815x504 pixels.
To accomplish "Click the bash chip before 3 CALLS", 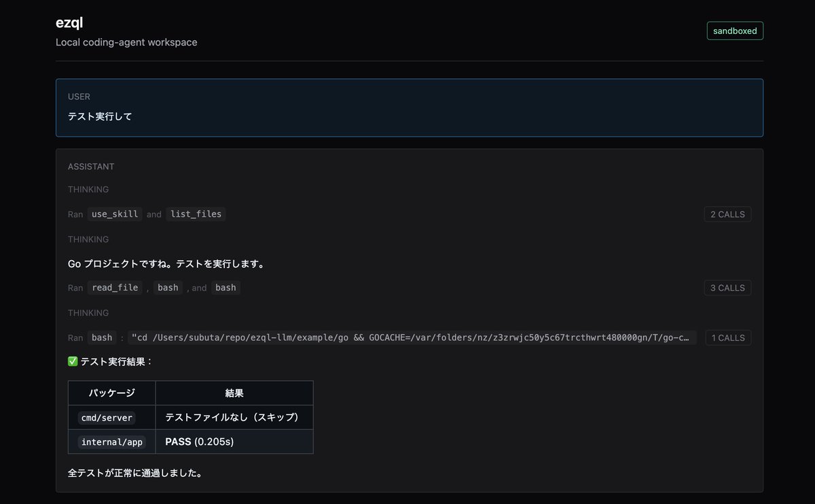I will 225,287.
